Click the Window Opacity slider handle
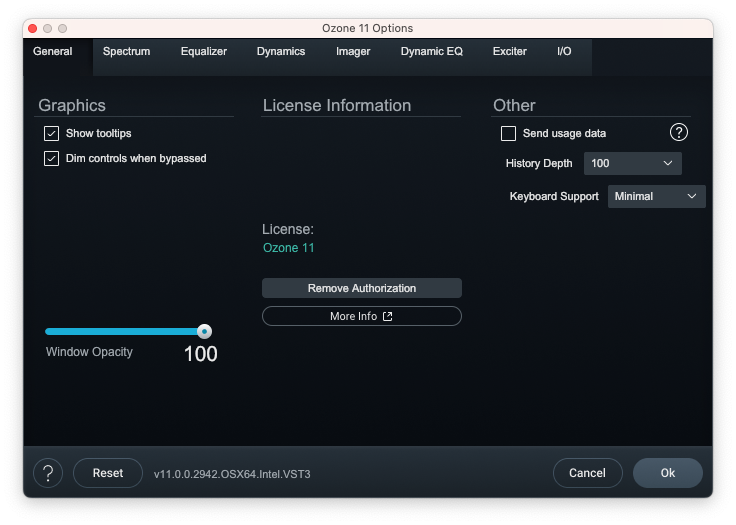Image resolution: width=736 pixels, height=525 pixels. (204, 332)
